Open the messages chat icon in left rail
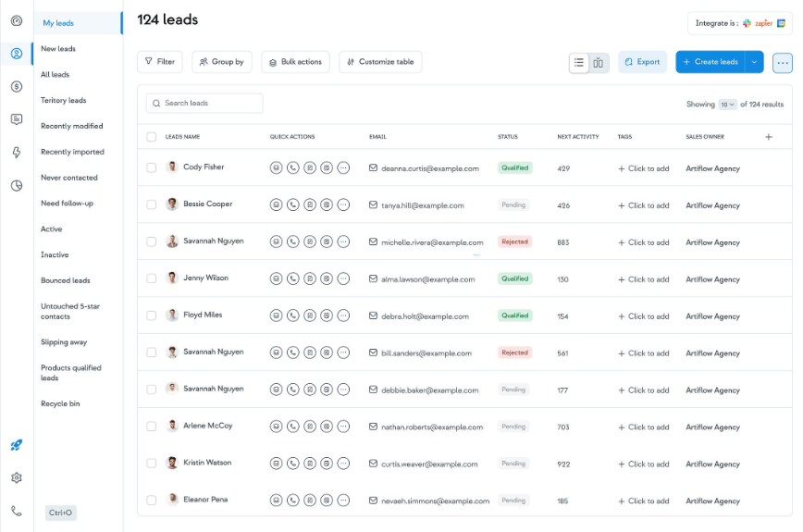The height and width of the screenshot is (532, 803). tap(17, 119)
